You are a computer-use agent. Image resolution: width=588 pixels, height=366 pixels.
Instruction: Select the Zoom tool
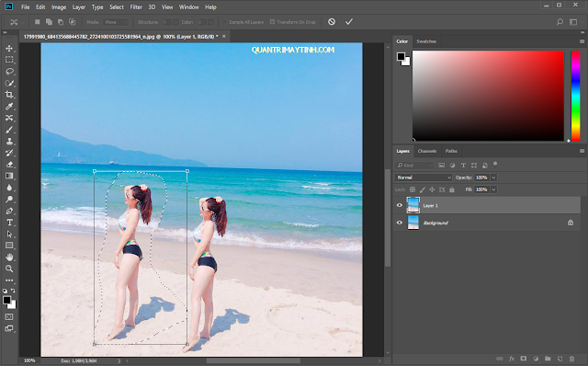(x=9, y=269)
